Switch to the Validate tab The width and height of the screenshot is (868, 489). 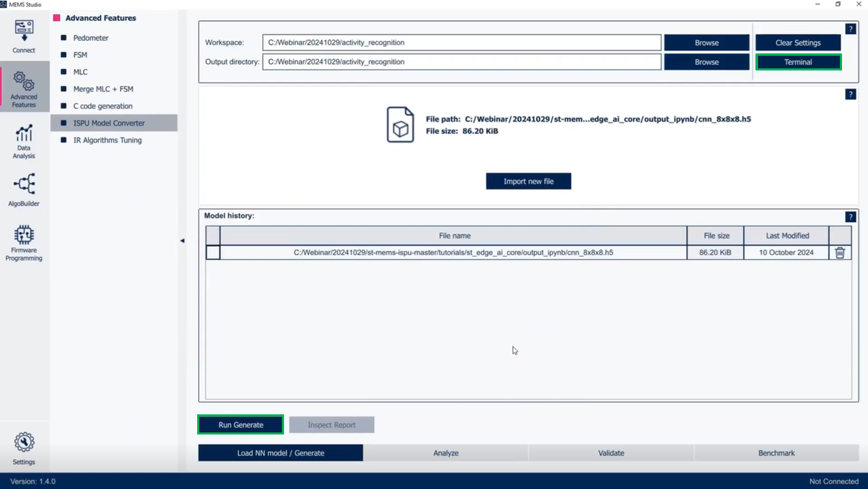[611, 453]
